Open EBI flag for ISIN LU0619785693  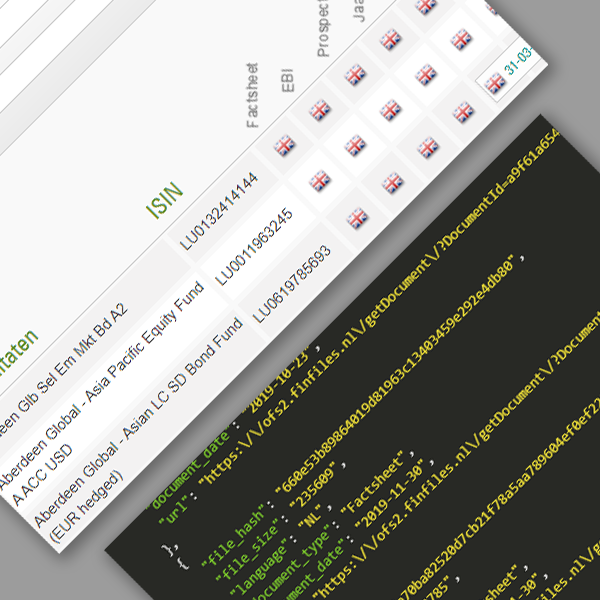pos(392,183)
